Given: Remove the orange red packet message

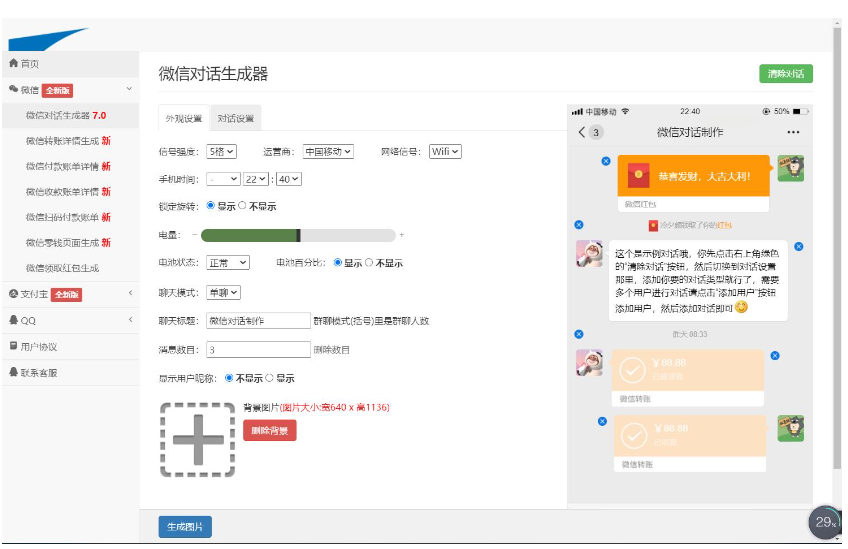Looking at the screenshot, I should [x=606, y=161].
